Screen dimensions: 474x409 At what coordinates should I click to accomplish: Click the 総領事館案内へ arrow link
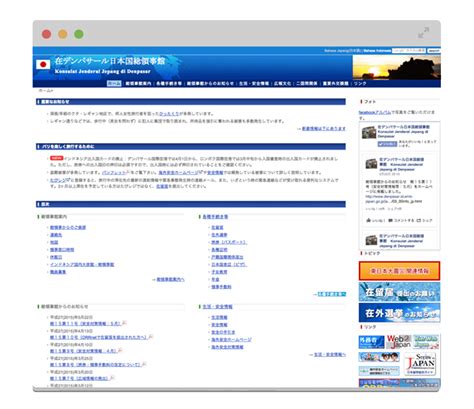tap(170, 279)
